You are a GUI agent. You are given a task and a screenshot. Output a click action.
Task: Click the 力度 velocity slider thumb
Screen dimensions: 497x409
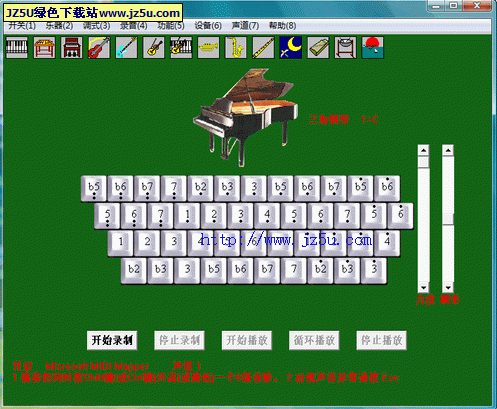tap(424, 163)
